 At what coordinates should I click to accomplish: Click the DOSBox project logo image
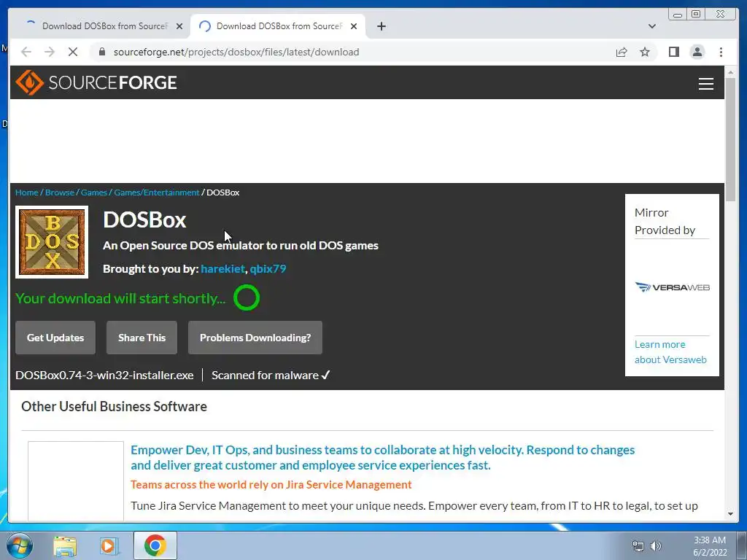(52, 242)
